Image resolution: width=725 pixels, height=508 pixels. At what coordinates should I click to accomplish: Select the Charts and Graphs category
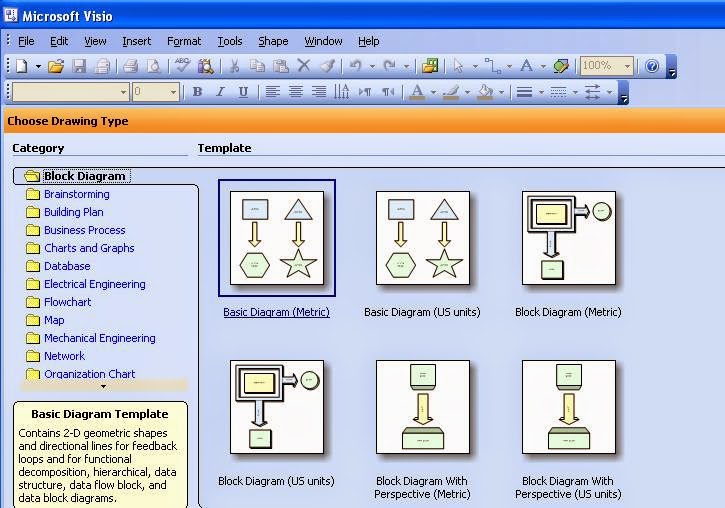coord(89,248)
